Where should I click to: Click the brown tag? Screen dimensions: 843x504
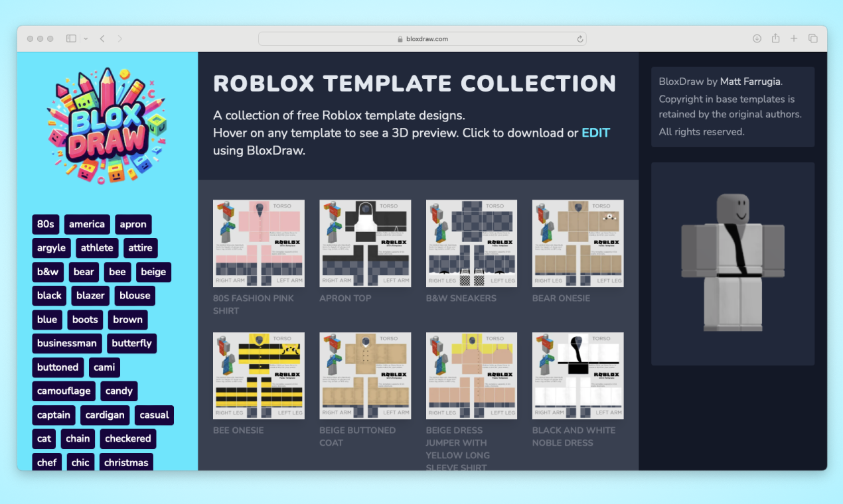[x=127, y=320]
